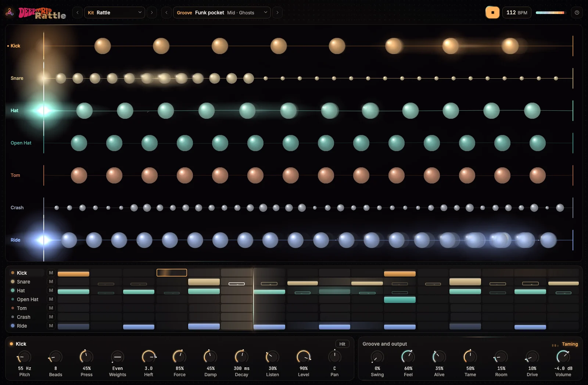Click the Level knob at 90%

[x=304, y=357]
